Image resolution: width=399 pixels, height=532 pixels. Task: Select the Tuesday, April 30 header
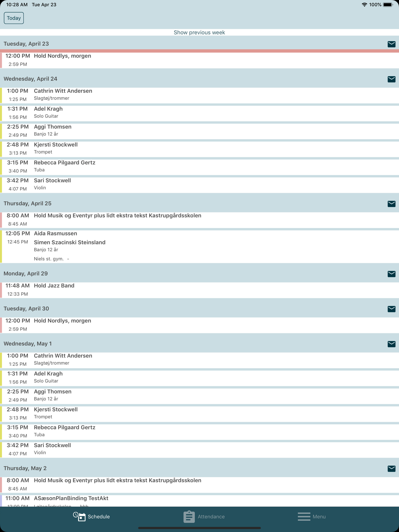(x=26, y=309)
